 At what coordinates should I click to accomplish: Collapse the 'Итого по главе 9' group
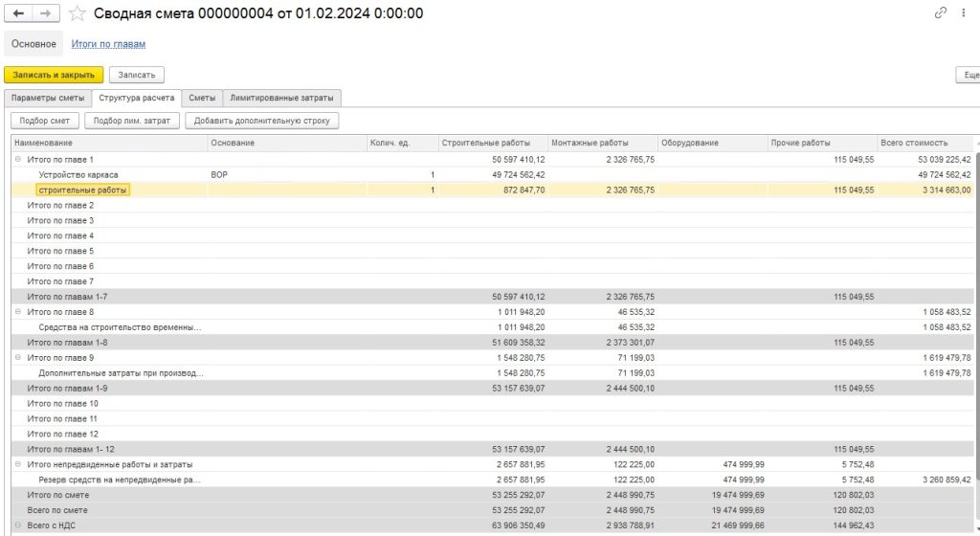coord(18,358)
